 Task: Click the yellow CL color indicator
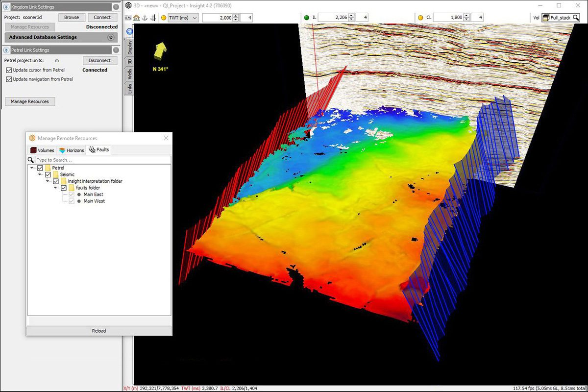click(x=420, y=18)
